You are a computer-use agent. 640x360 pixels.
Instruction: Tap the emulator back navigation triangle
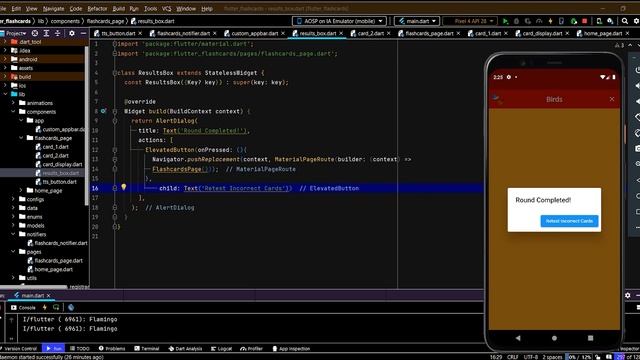coord(518,338)
